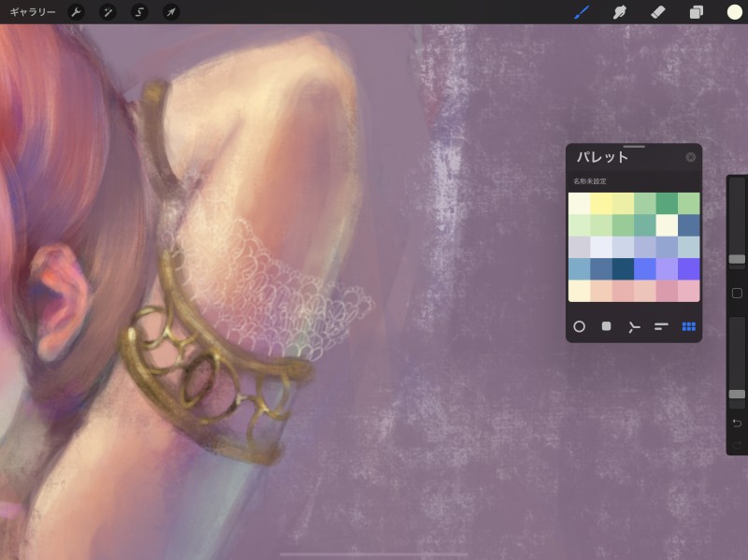Viewport: 748px width, 560px height.
Task: Switch to the Disc color picker tab
Action: (579, 326)
